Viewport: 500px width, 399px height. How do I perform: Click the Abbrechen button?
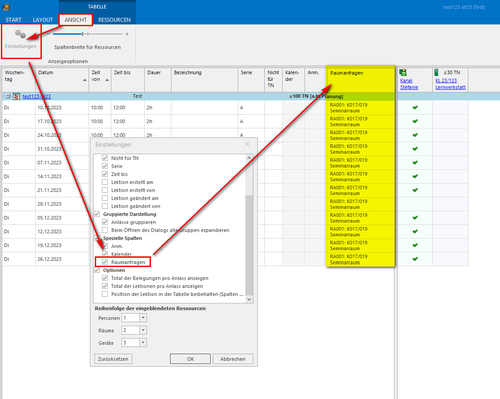click(233, 359)
